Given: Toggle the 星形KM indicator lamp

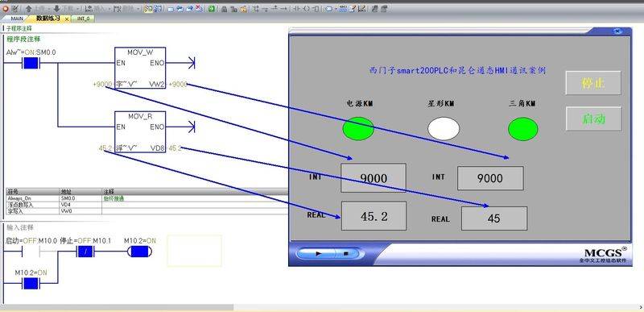Looking at the screenshot, I should click(444, 129).
